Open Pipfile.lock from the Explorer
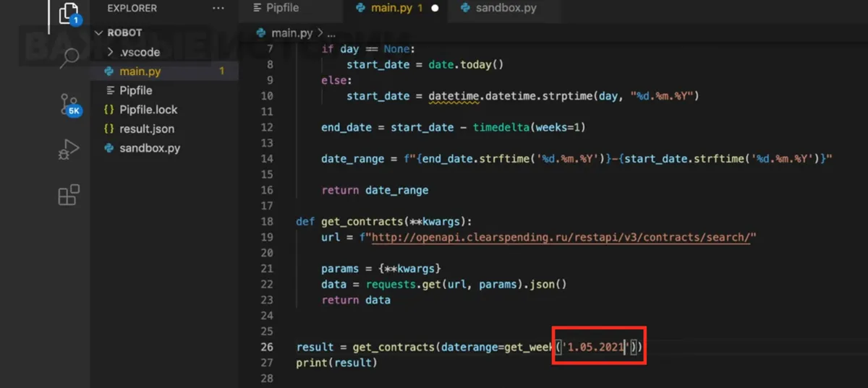The image size is (868, 388). point(148,110)
